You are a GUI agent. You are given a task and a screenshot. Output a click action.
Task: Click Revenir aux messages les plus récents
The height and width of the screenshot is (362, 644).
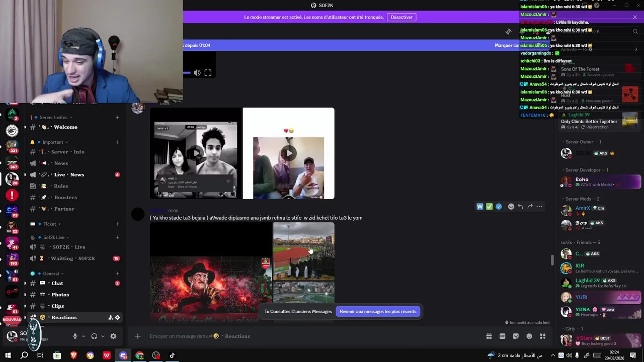(378, 312)
